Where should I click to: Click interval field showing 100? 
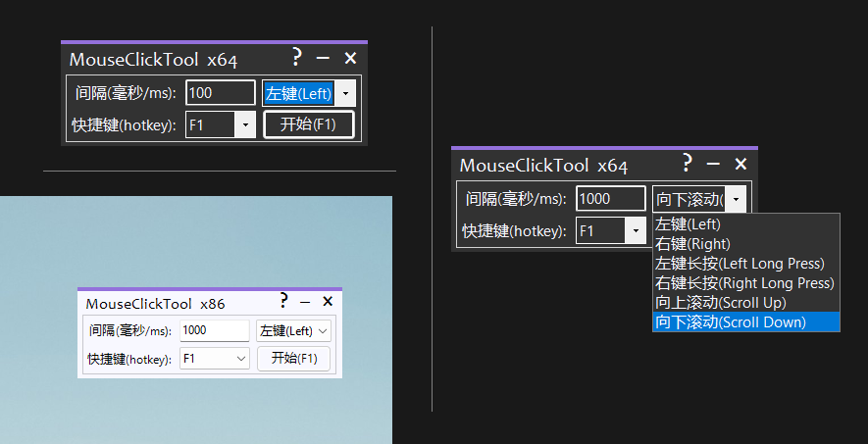point(221,93)
